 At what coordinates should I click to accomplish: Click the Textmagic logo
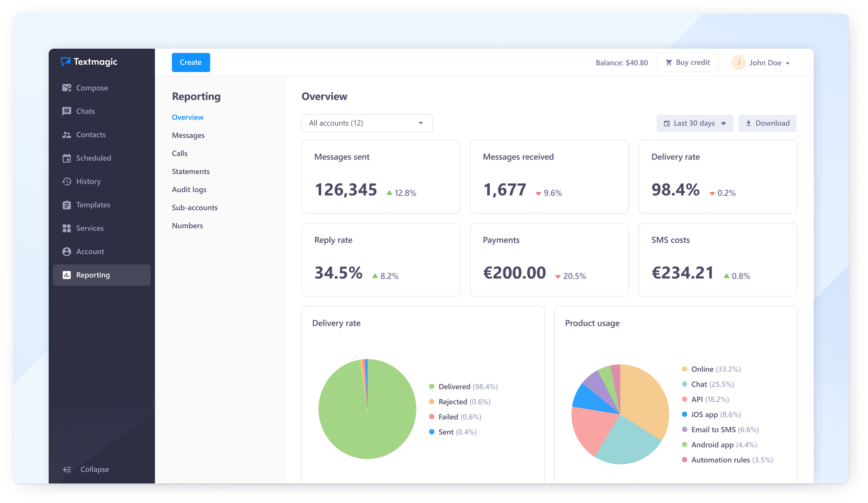(x=89, y=62)
